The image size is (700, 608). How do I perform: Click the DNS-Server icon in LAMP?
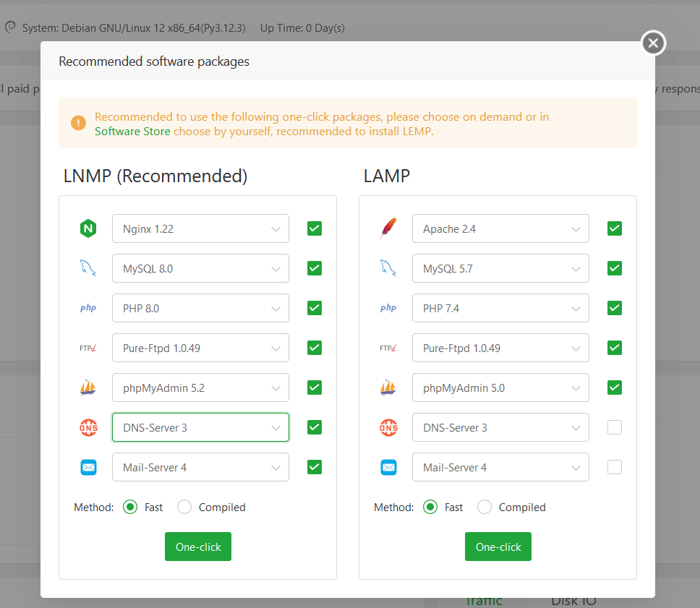(x=388, y=427)
